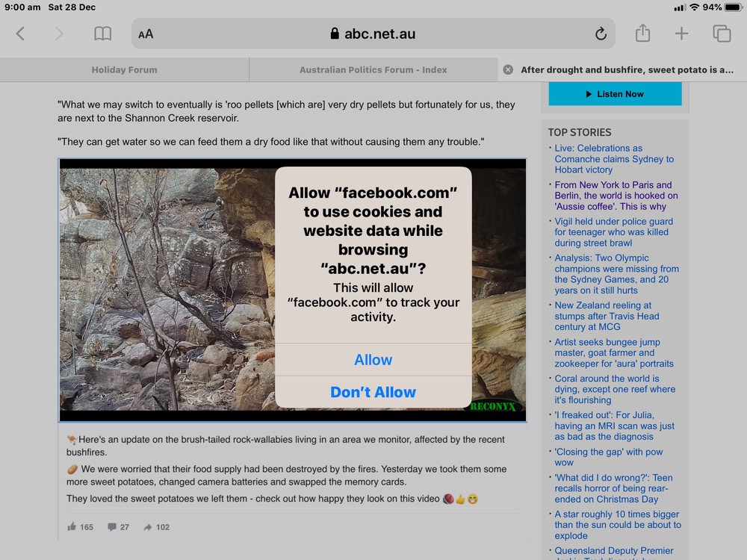Screen dimensions: 747x560
Task: Open the share sheet icon
Action: (x=642, y=34)
